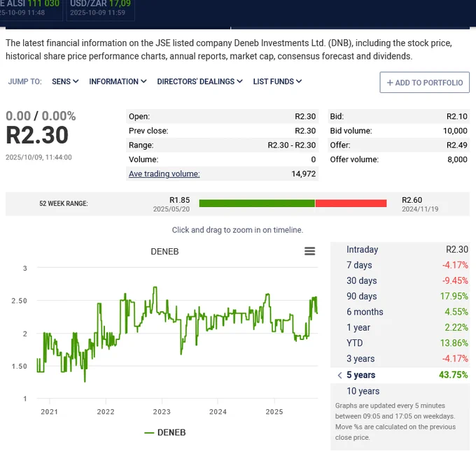
Task: Open the DIRECTORS' DEALINGS dropdown
Action: (199, 81)
